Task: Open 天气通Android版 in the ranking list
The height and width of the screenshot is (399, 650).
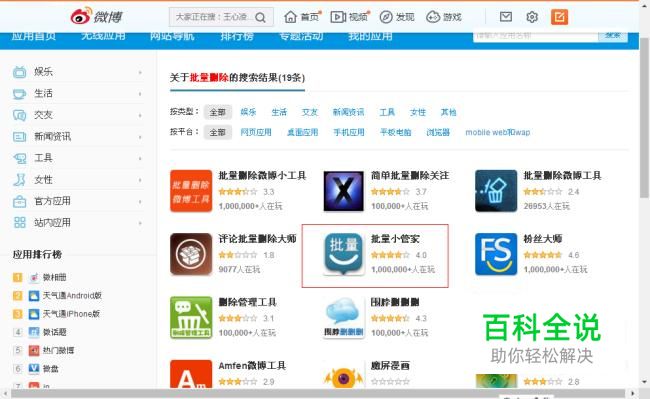Action: 72,295
